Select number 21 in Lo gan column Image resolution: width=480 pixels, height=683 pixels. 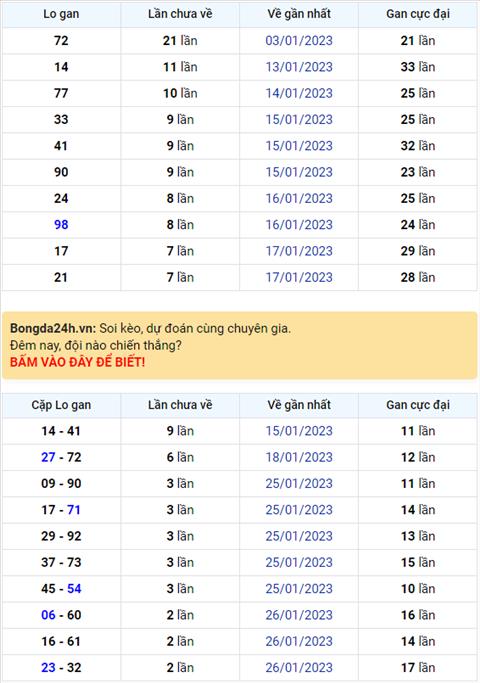[61, 277]
